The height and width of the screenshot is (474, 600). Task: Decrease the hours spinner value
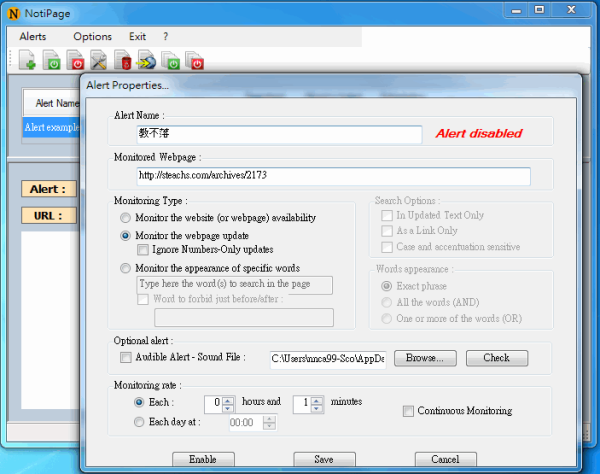click(228, 408)
